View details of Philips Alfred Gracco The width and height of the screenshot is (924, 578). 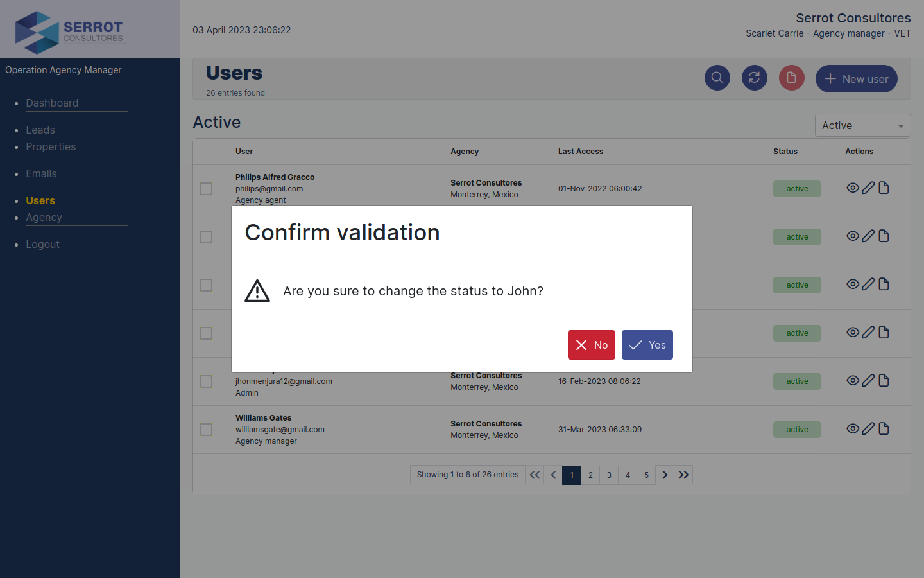click(853, 188)
